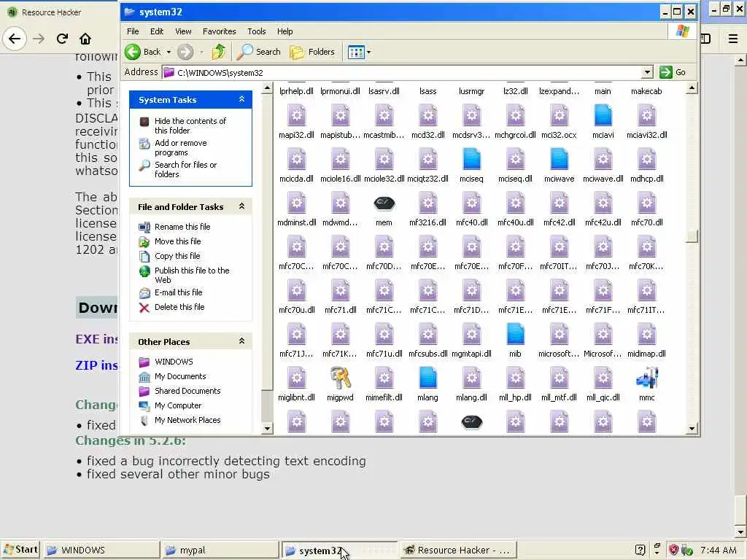Open Search in the Explorer toolbar

259,52
